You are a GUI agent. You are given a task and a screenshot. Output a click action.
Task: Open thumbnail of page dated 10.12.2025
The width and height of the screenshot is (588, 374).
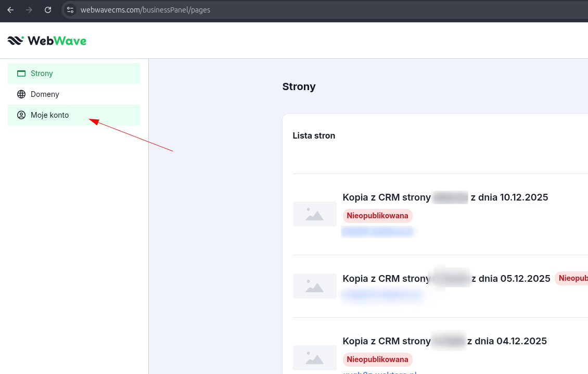coord(314,214)
